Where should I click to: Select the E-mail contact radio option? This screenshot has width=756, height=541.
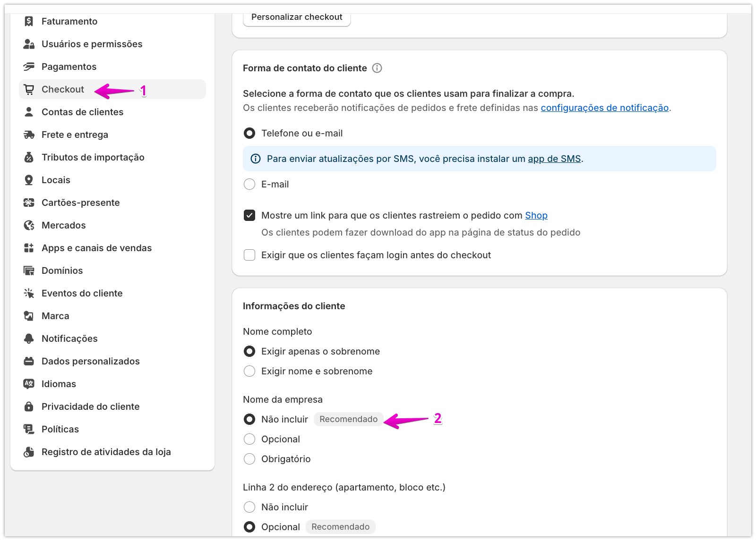249,184
